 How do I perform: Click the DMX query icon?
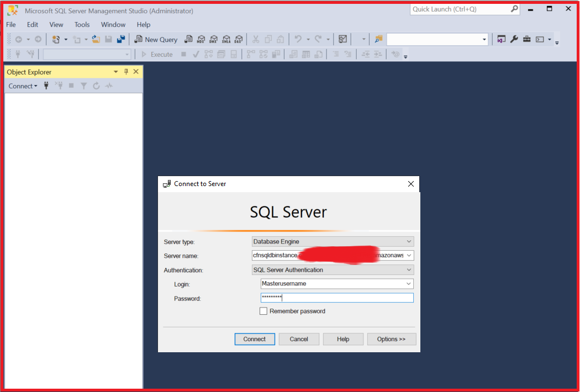click(214, 39)
